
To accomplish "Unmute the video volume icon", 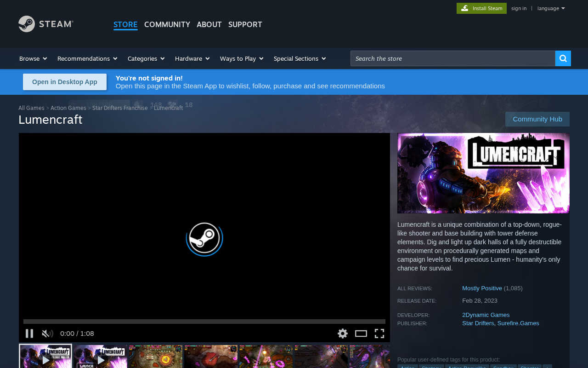I will tap(48, 333).
